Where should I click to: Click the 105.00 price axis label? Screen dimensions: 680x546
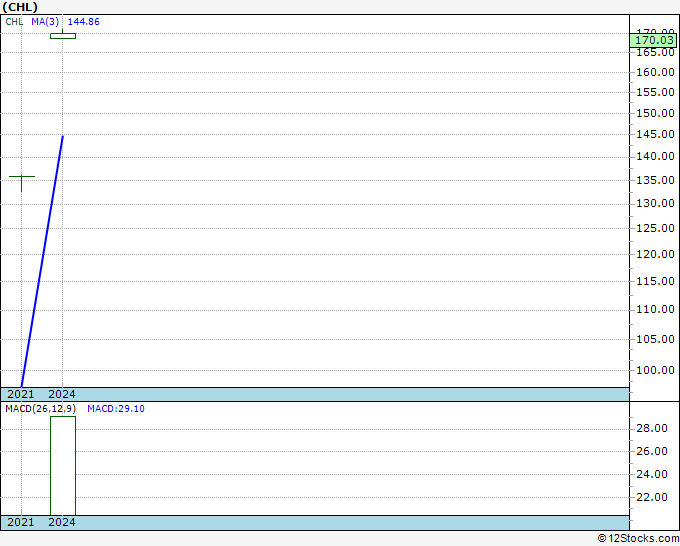(x=655, y=339)
